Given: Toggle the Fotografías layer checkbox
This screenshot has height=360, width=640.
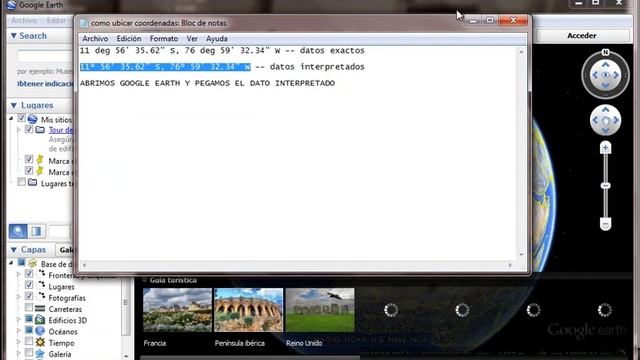Looking at the screenshot, I should pyautogui.click(x=29, y=296).
